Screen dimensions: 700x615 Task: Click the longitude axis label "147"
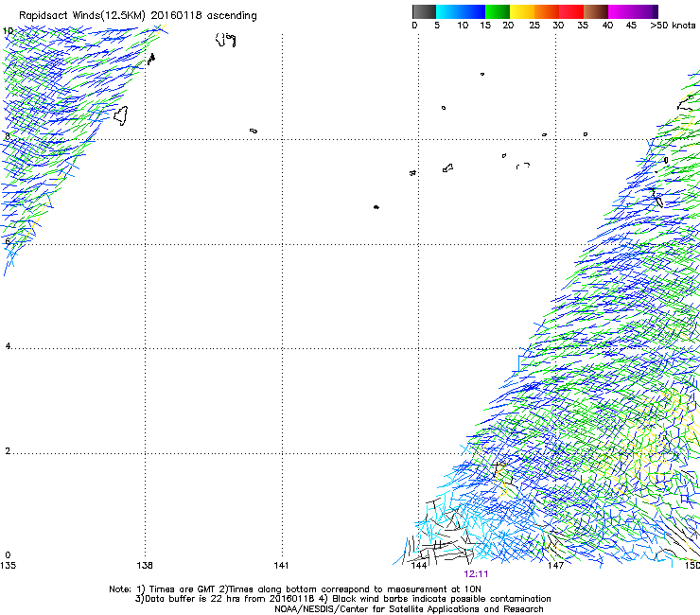(555, 566)
